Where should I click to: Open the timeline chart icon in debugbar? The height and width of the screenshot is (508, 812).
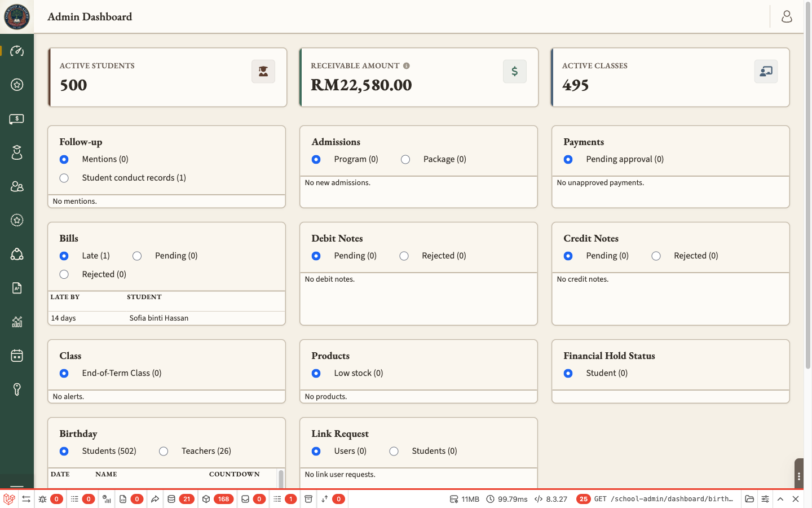[107, 499]
